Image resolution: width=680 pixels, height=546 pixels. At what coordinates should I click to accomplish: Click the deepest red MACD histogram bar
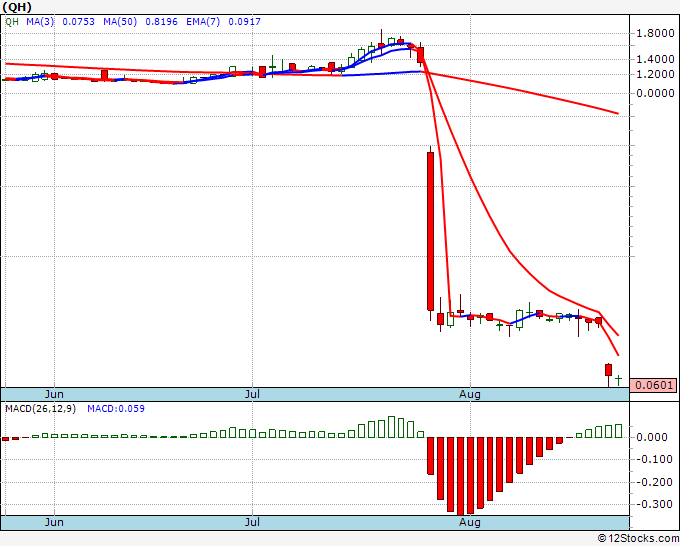tap(461, 476)
